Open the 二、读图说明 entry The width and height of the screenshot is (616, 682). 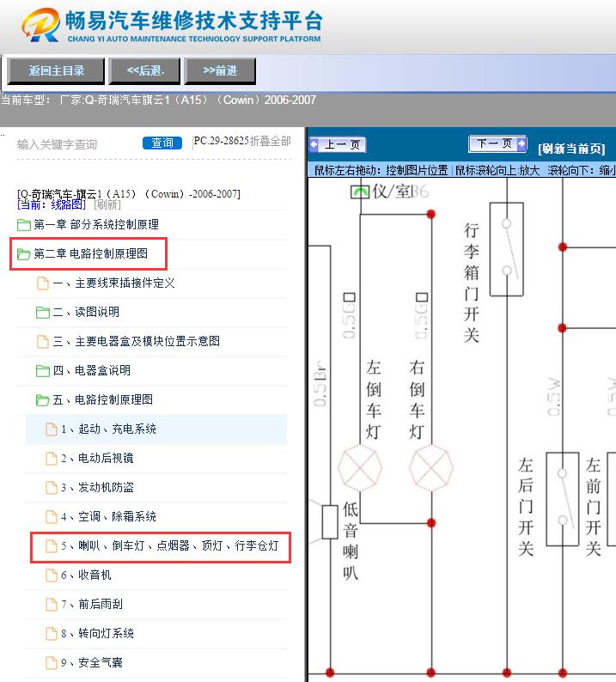click(x=86, y=312)
